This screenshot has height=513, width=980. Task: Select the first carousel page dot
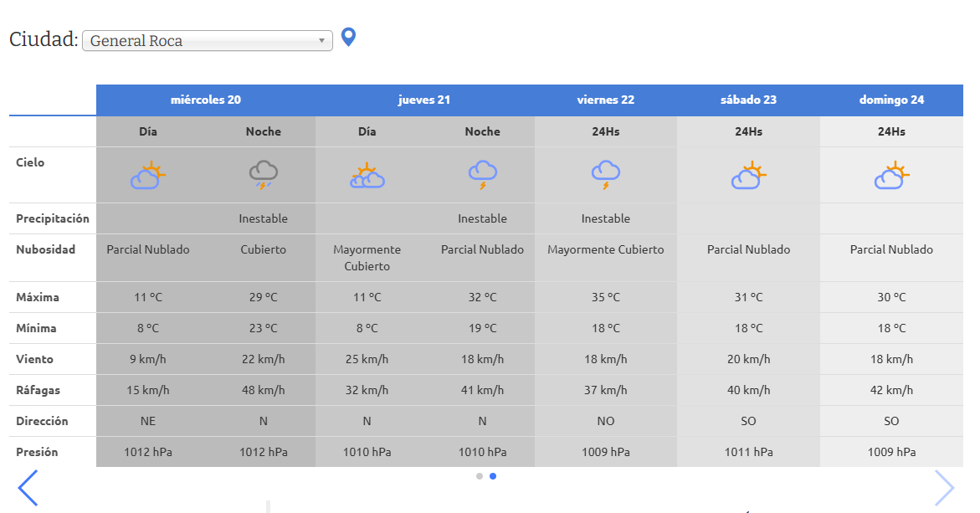click(x=480, y=476)
